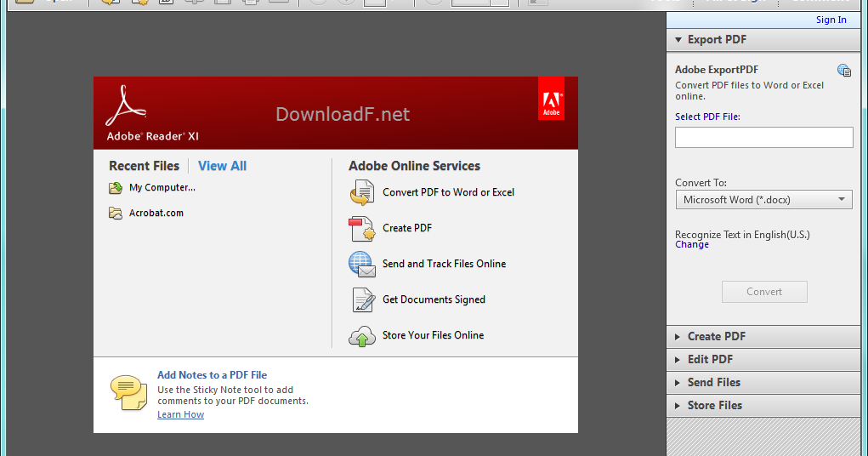Viewport: 868px width, 456px height.
Task: Click the Adobe ExportPDF web icon in the panel
Action: (x=843, y=71)
